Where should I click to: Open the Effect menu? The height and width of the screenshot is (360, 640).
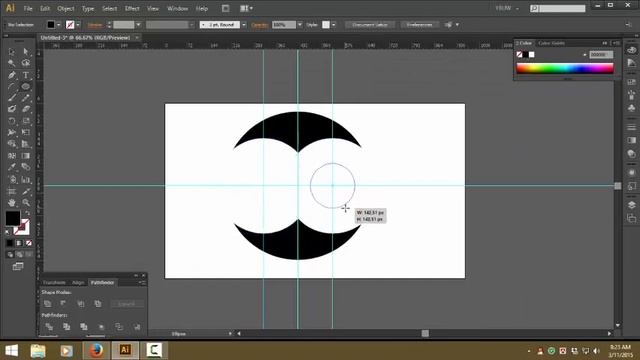coord(132,8)
